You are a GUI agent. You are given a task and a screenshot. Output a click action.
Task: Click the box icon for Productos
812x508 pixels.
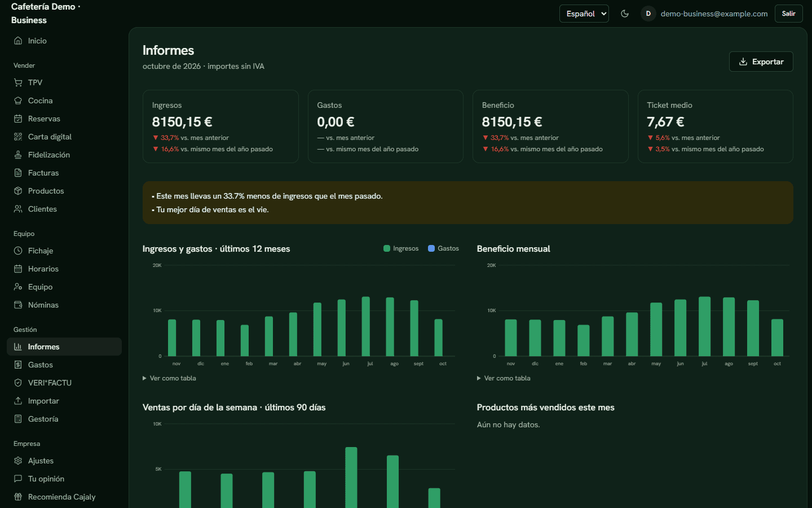tap(18, 191)
